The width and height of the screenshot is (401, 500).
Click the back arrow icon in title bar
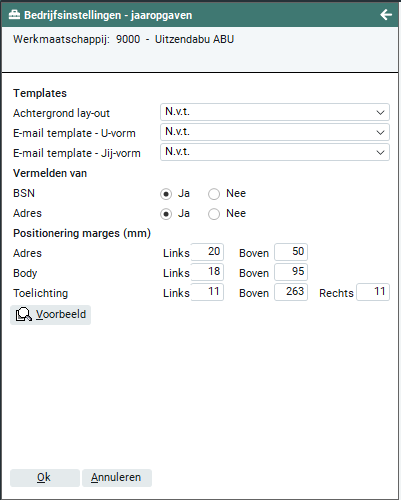pyautogui.click(x=386, y=15)
